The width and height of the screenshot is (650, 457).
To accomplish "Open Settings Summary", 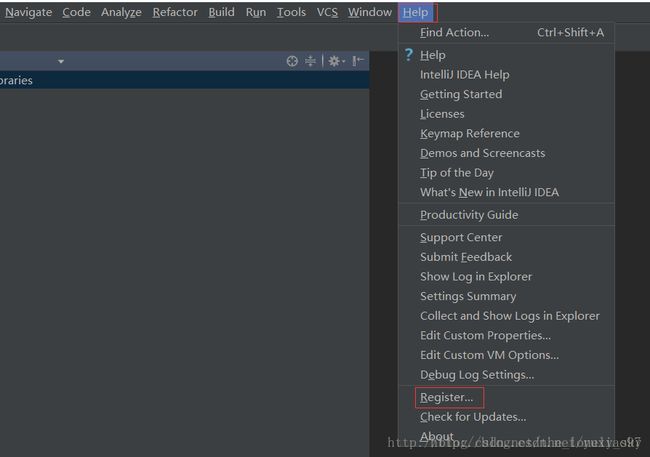I will (x=506, y=296).
